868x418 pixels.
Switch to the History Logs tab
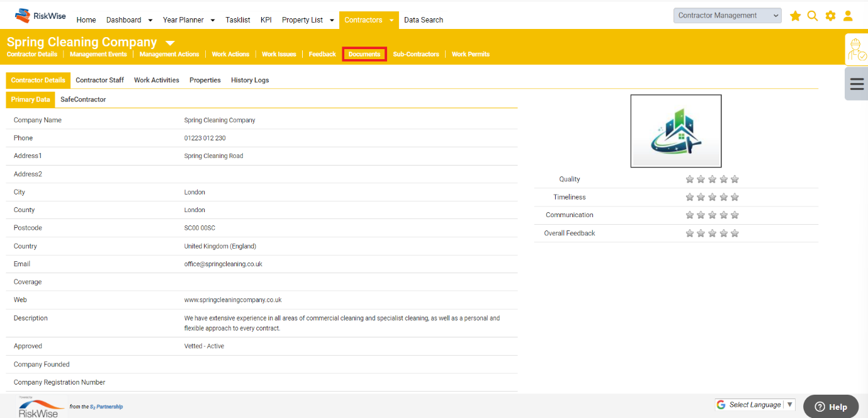[250, 81]
